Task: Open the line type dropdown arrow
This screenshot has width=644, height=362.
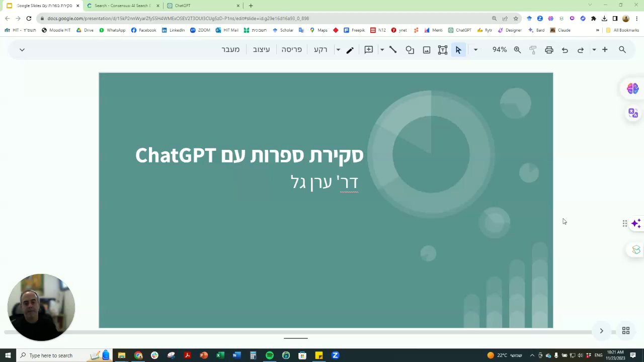Action: tap(382, 50)
